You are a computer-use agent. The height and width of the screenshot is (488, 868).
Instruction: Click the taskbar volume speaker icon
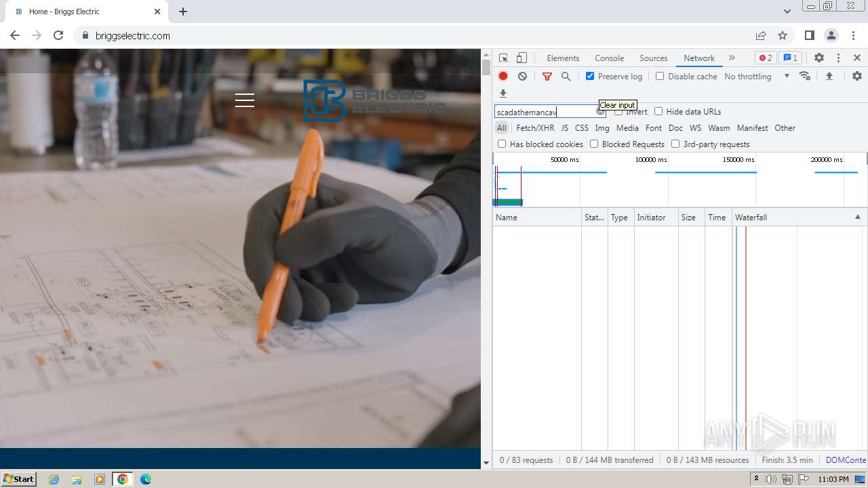[771, 479]
